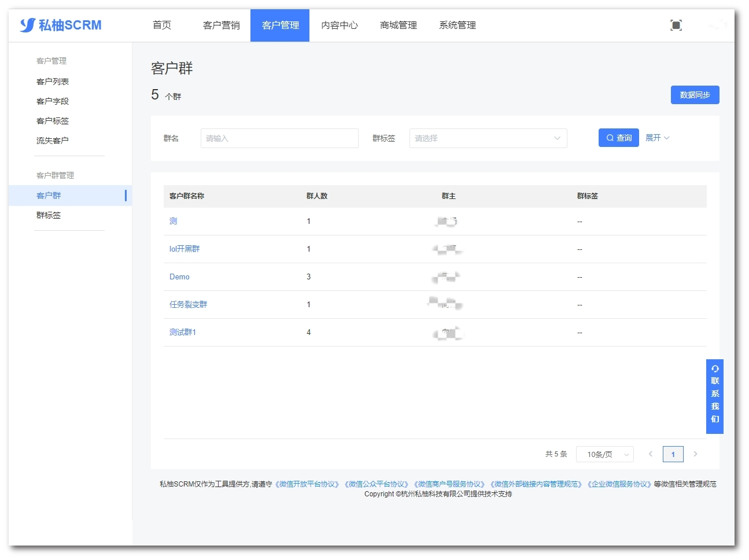Click the 数据同步 button
The height and width of the screenshot is (560, 749).
point(695,95)
